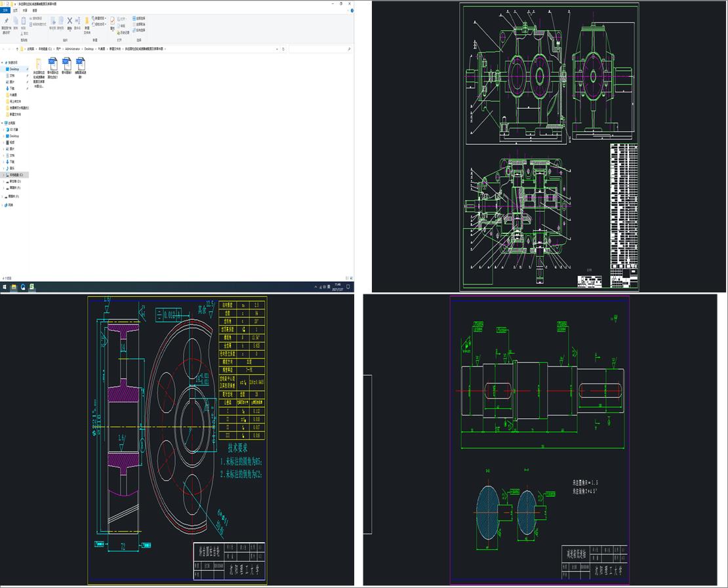Select the yellow folder in file list

(x=38, y=64)
